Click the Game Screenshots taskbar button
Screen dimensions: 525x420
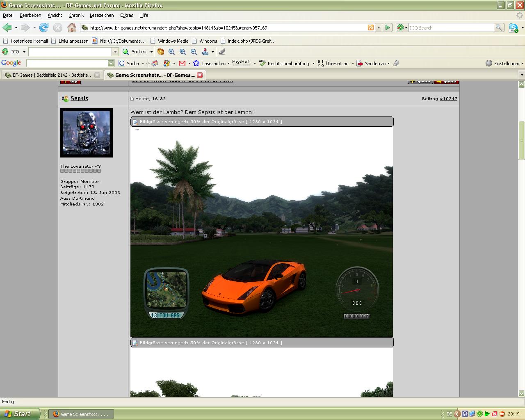tap(81, 414)
